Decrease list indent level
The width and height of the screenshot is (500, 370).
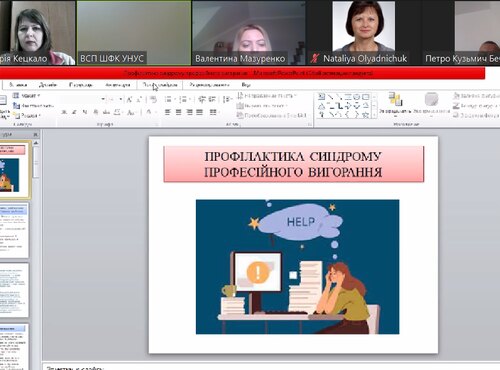pos(202,99)
